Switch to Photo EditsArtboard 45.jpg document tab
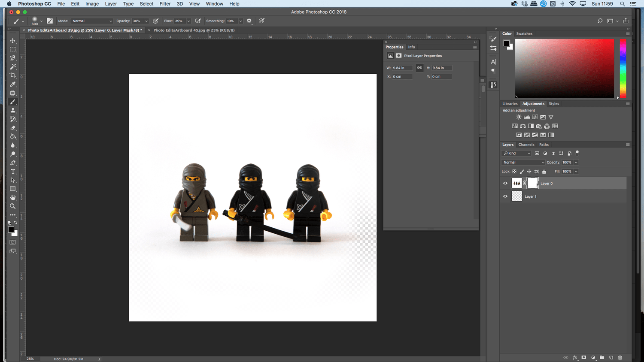The width and height of the screenshot is (644, 362). 194,30
